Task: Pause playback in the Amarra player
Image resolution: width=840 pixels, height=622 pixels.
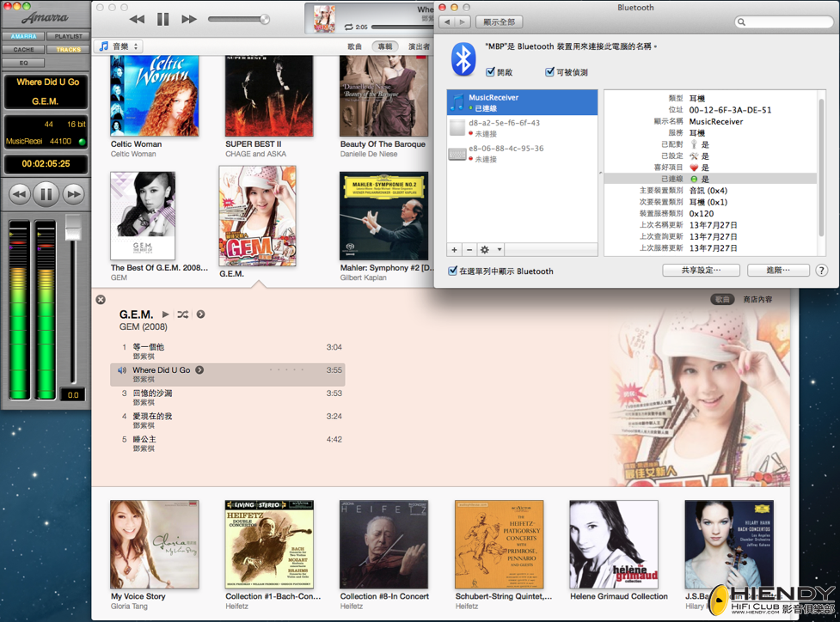Action: 46,194
